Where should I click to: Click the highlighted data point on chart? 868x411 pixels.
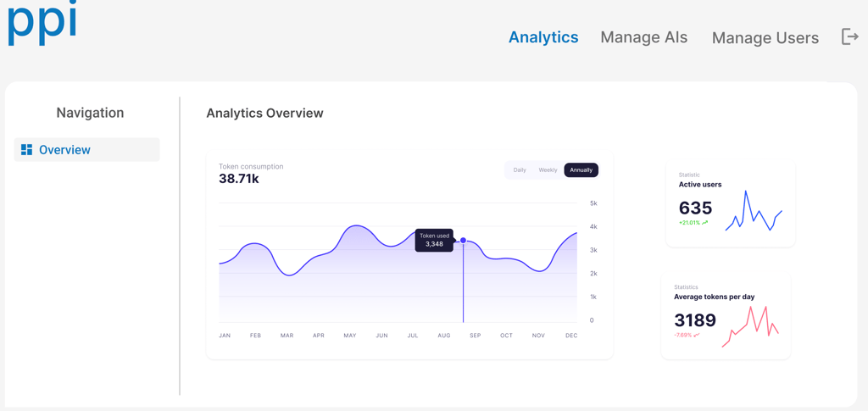click(x=463, y=241)
